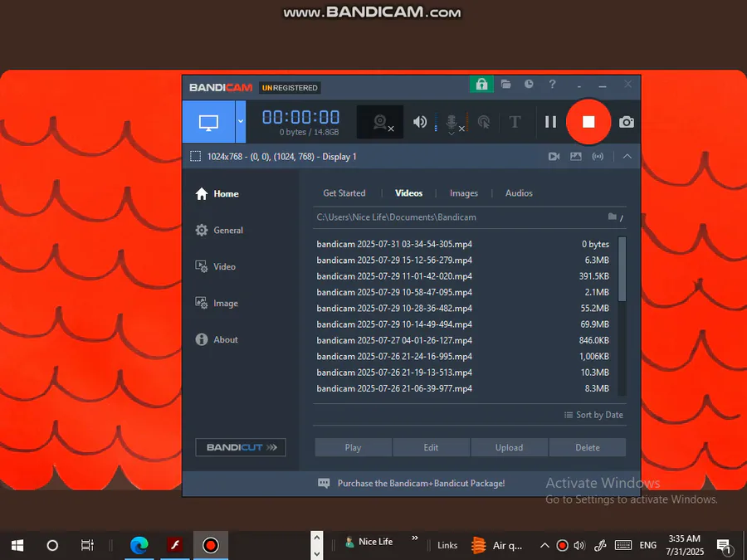Select bandicam 2025-07-31 03-34-54-305.mp4
Image resolution: width=747 pixels, height=560 pixels.
click(462, 244)
